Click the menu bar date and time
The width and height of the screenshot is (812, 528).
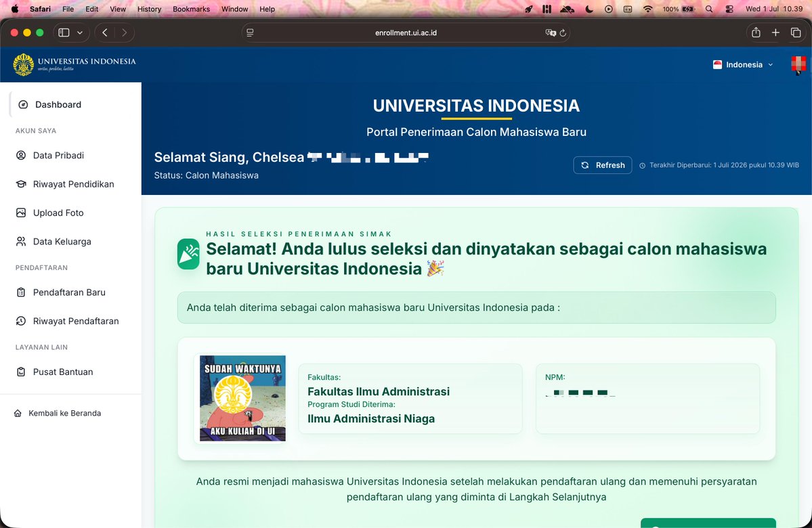point(773,9)
